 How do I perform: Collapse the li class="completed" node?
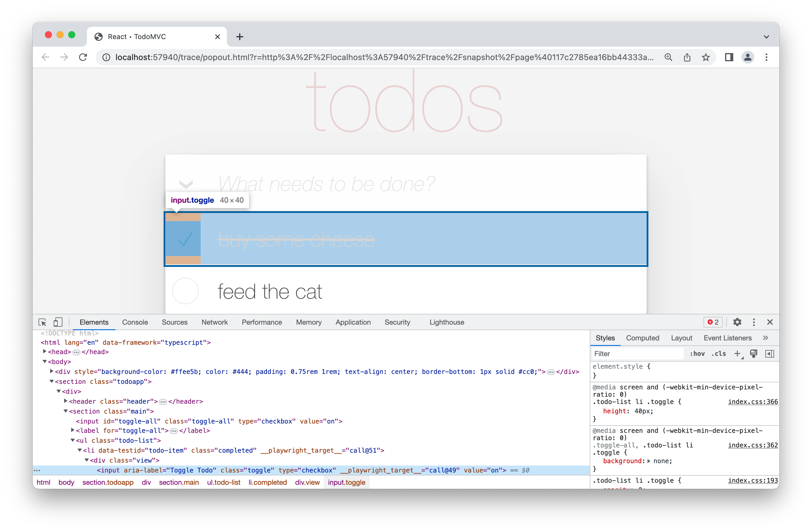[80, 450]
